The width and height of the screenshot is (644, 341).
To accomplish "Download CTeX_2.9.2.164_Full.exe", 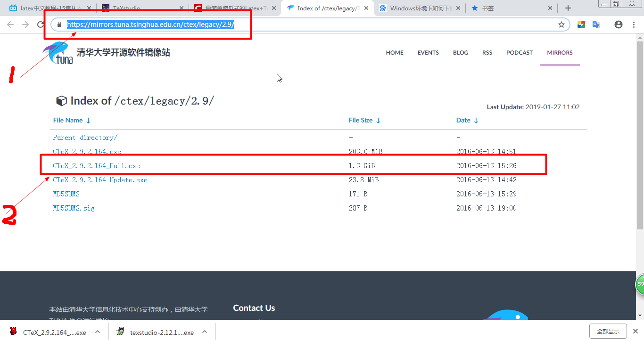I will coord(96,166).
